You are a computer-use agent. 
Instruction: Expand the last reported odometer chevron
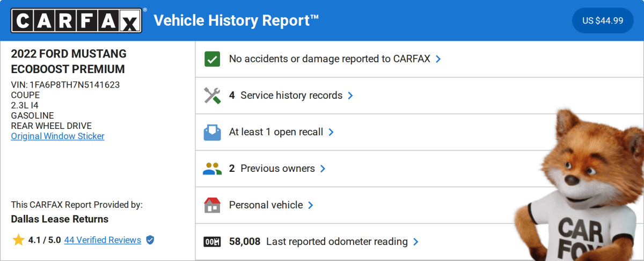pyautogui.click(x=416, y=242)
